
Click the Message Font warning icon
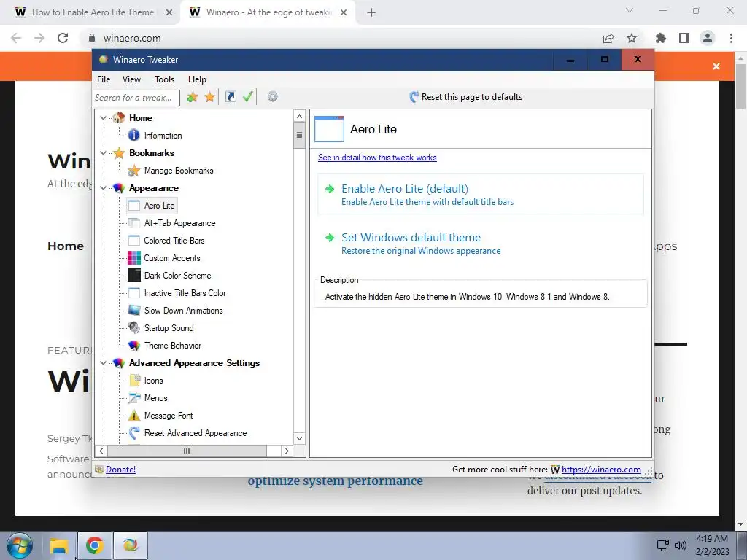pyautogui.click(x=134, y=415)
